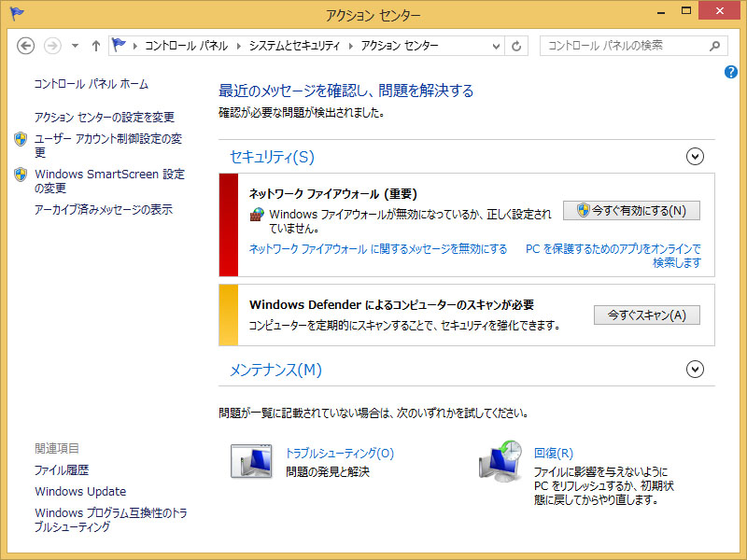Collapse the セキュリティ(S) section chevron
Image resolution: width=747 pixels, height=560 pixels.
pos(695,157)
